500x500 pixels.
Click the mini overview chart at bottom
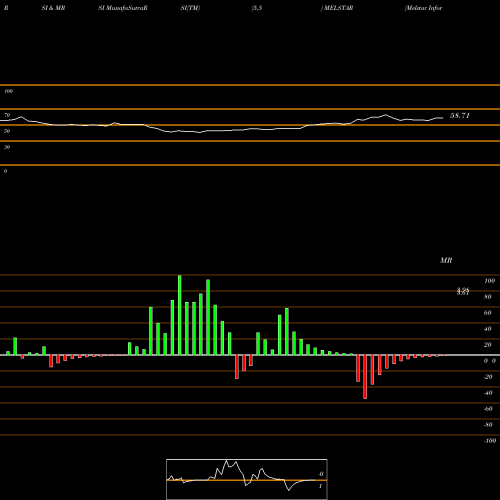coord(247,479)
